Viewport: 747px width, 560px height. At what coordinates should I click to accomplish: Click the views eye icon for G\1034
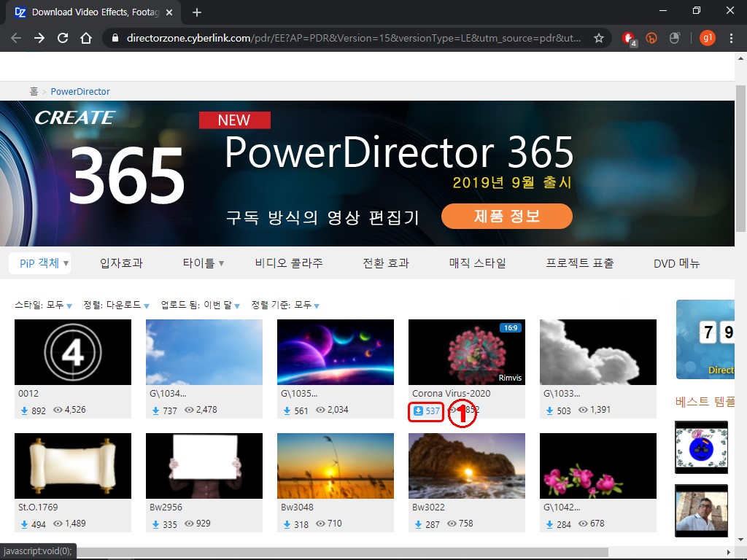pos(189,410)
